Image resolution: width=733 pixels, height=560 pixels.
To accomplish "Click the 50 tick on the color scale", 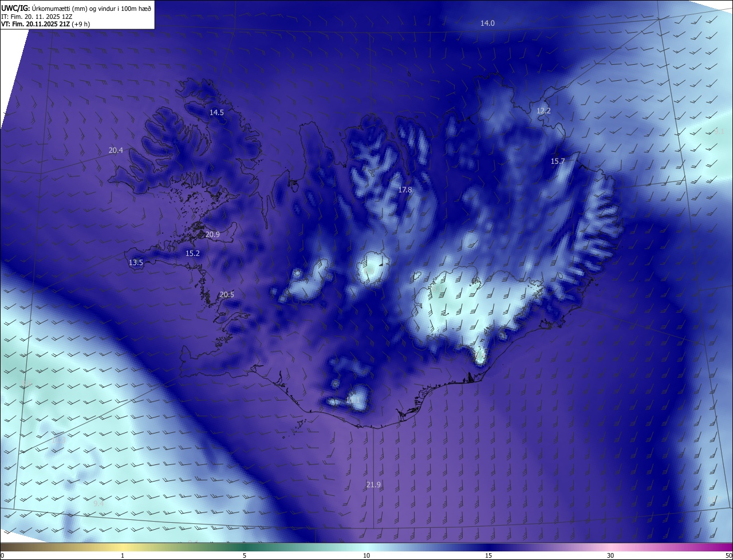I will 728,555.
